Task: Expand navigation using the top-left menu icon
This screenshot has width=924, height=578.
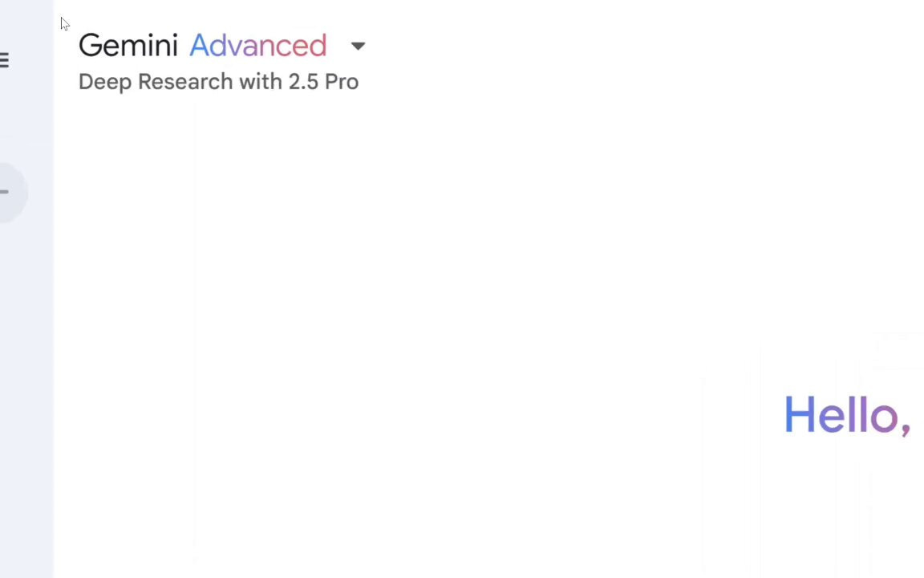Action: coord(3,60)
